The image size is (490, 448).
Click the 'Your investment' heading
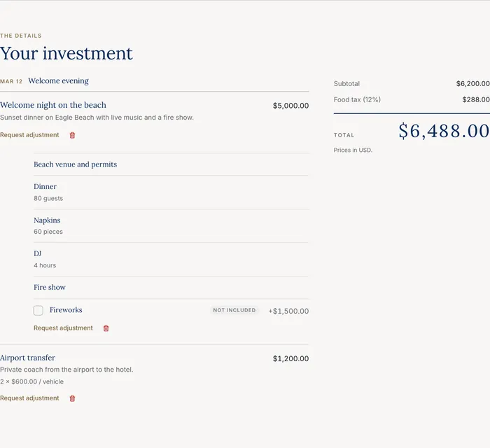[66, 53]
